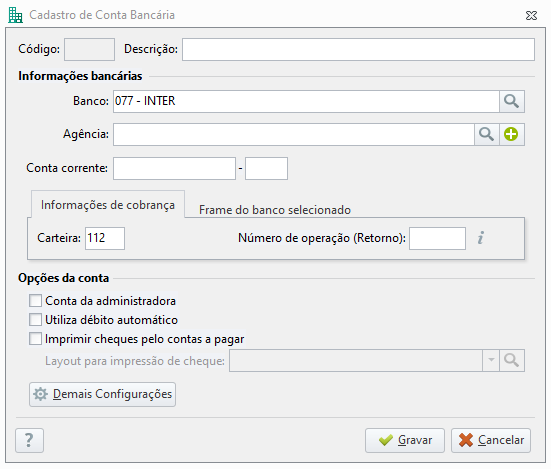Add new agência with green plus icon
Screen dimensions: 551x469
[x=511, y=134]
